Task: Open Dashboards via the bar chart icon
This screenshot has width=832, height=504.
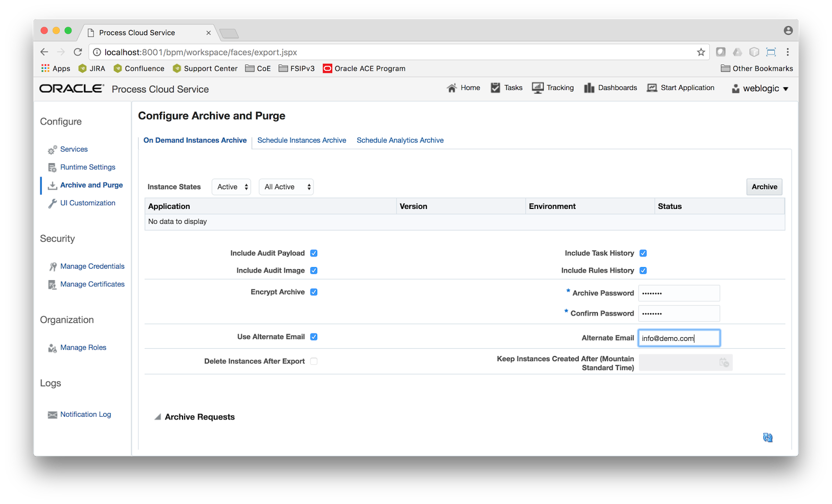Action: click(589, 87)
